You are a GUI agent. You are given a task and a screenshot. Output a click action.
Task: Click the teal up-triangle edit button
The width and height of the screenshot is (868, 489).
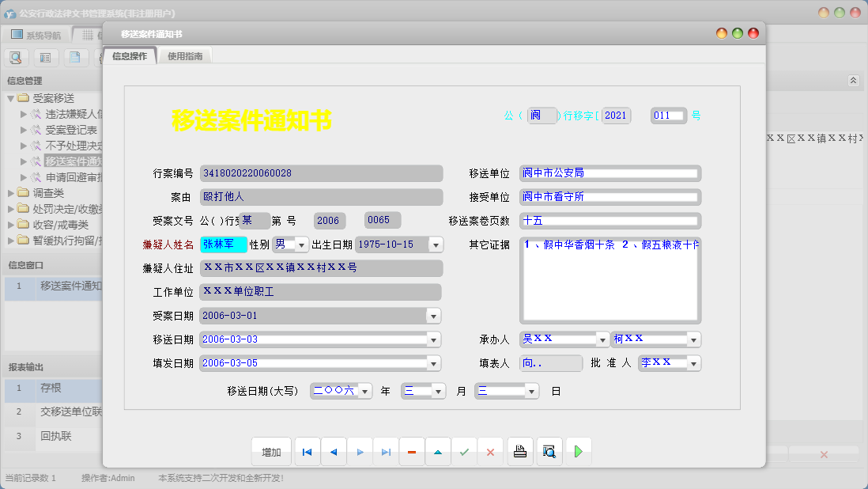(438, 452)
